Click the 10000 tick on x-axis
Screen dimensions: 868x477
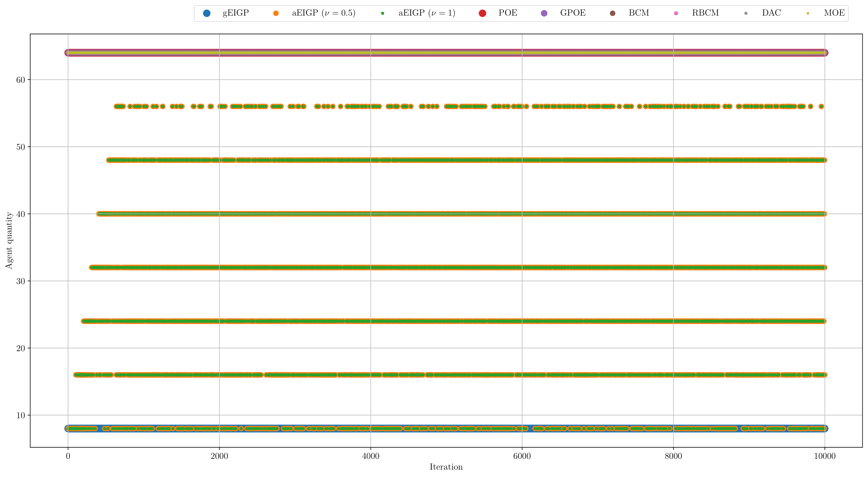click(825, 456)
